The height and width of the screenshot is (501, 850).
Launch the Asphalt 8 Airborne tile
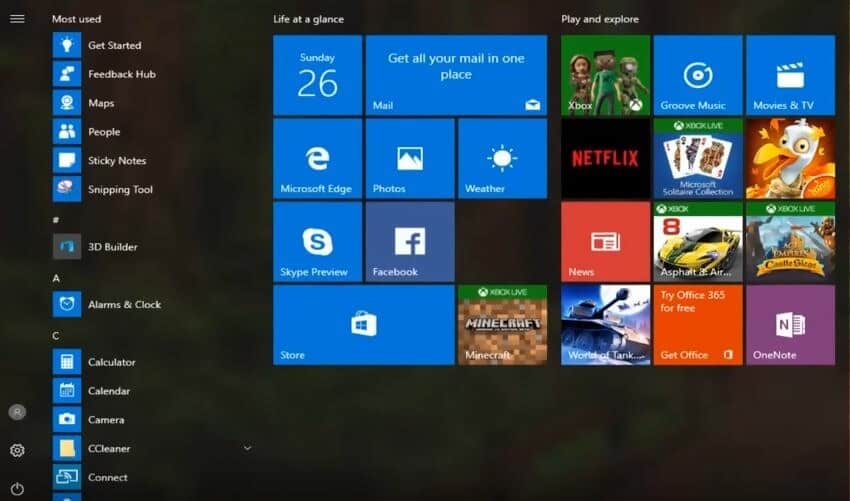(x=698, y=242)
